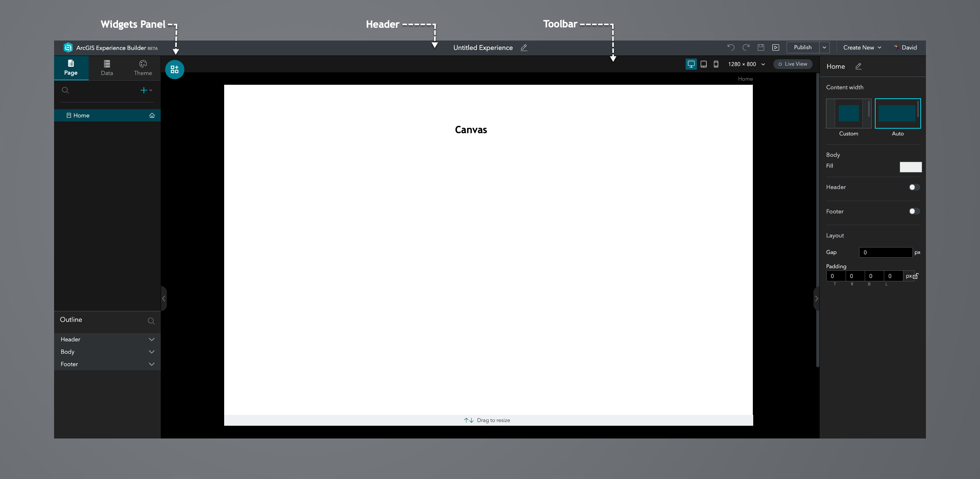The width and height of the screenshot is (980, 479).
Task: Search the Outline panel
Action: pos(151,321)
